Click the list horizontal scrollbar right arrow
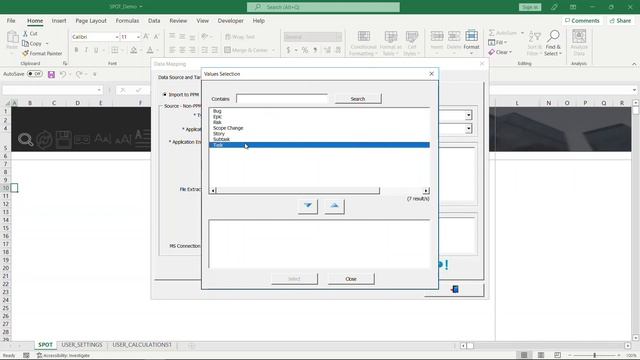 [426, 191]
